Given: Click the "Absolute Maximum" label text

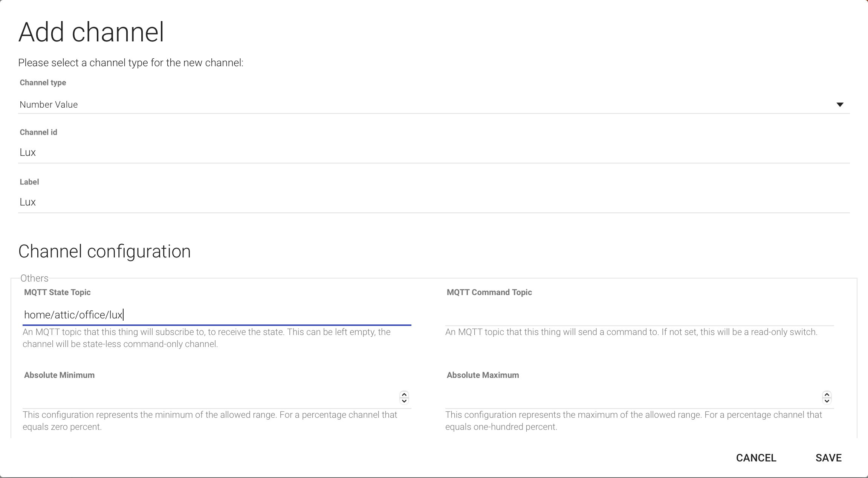Looking at the screenshot, I should (x=483, y=375).
